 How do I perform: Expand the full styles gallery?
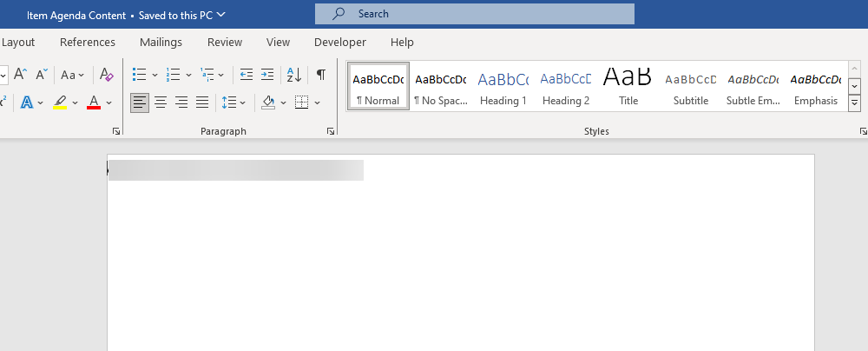[x=855, y=103]
